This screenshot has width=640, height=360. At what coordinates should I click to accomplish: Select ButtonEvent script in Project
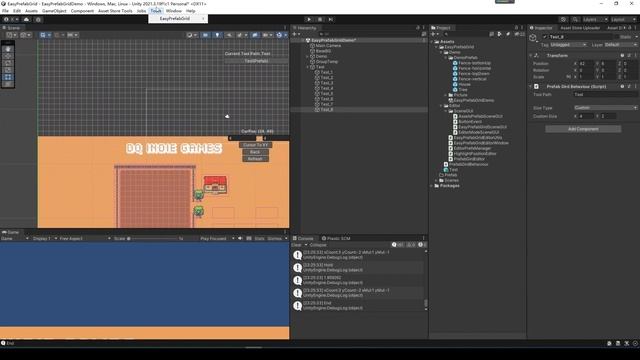(470, 122)
